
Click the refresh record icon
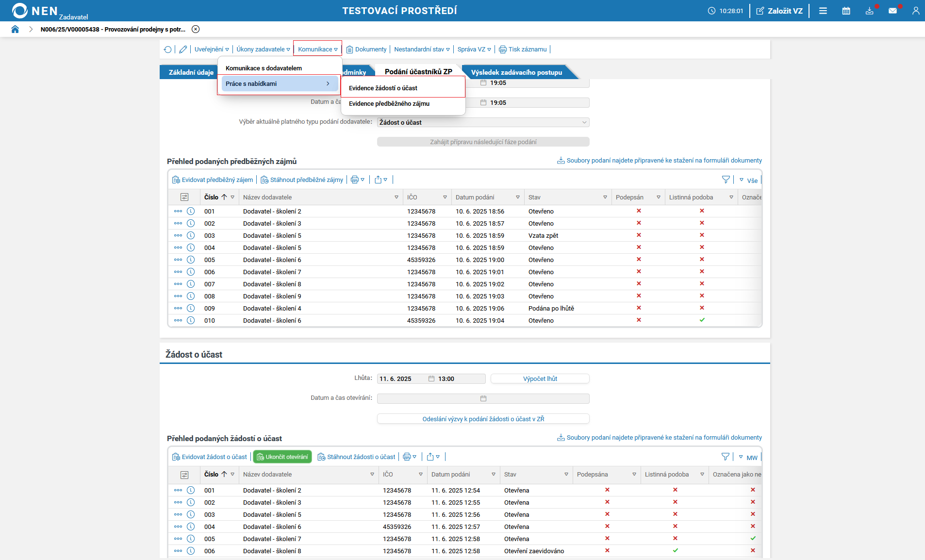point(168,49)
